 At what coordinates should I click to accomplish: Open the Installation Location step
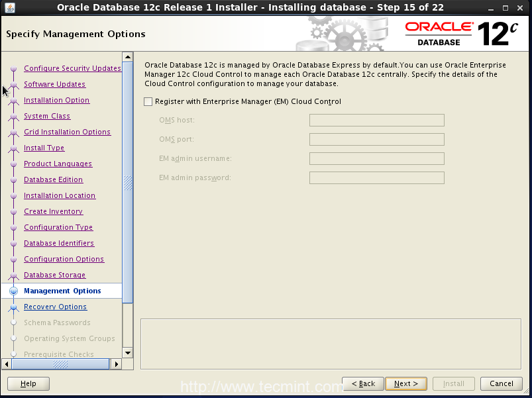point(60,195)
